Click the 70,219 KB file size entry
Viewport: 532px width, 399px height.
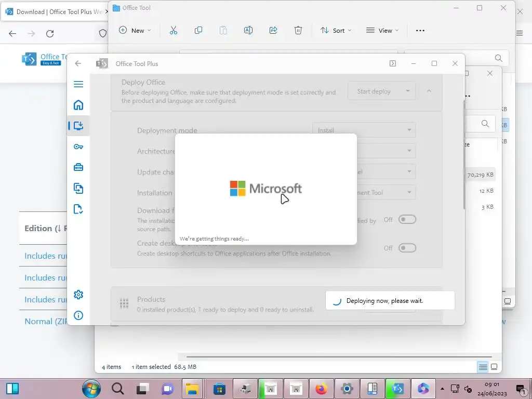[x=480, y=175]
